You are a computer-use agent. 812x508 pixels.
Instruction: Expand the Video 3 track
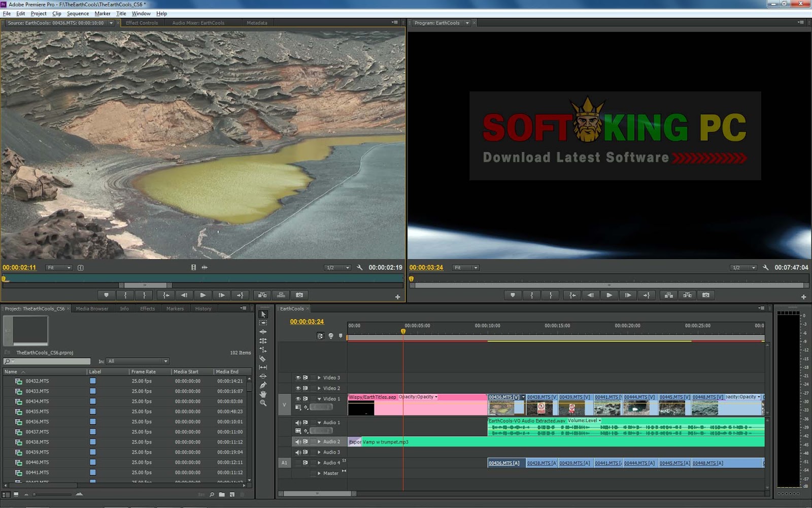[319, 377]
